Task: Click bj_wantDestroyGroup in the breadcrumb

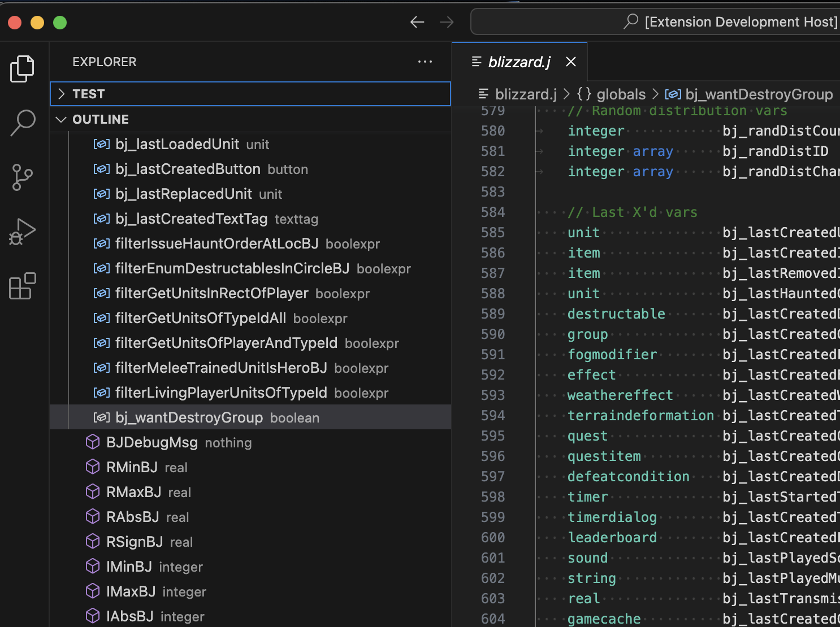Action: (x=758, y=94)
